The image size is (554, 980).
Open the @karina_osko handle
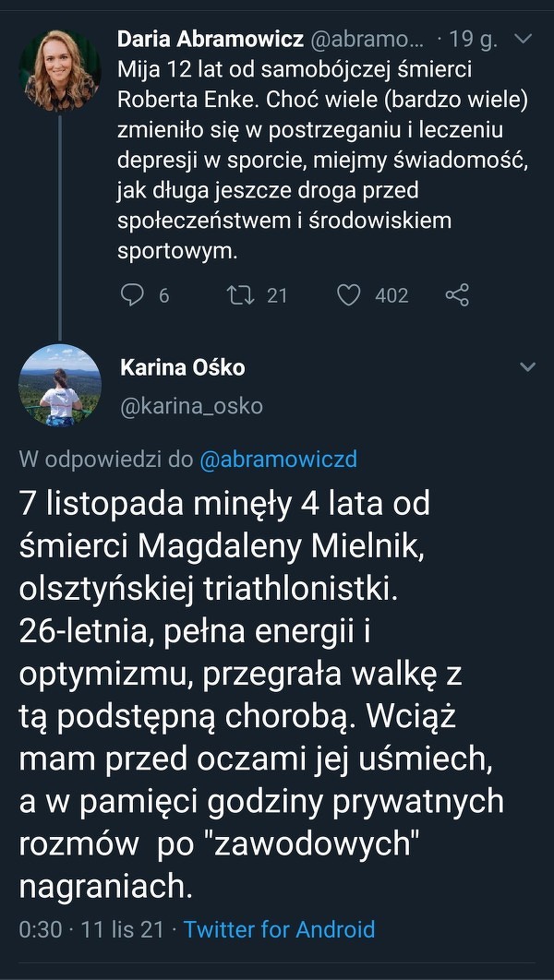click(x=191, y=406)
